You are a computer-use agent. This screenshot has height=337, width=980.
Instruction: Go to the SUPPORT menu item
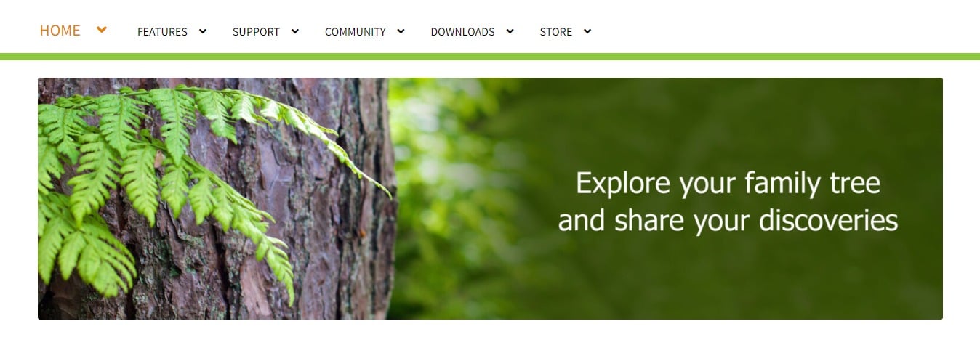pyautogui.click(x=256, y=32)
